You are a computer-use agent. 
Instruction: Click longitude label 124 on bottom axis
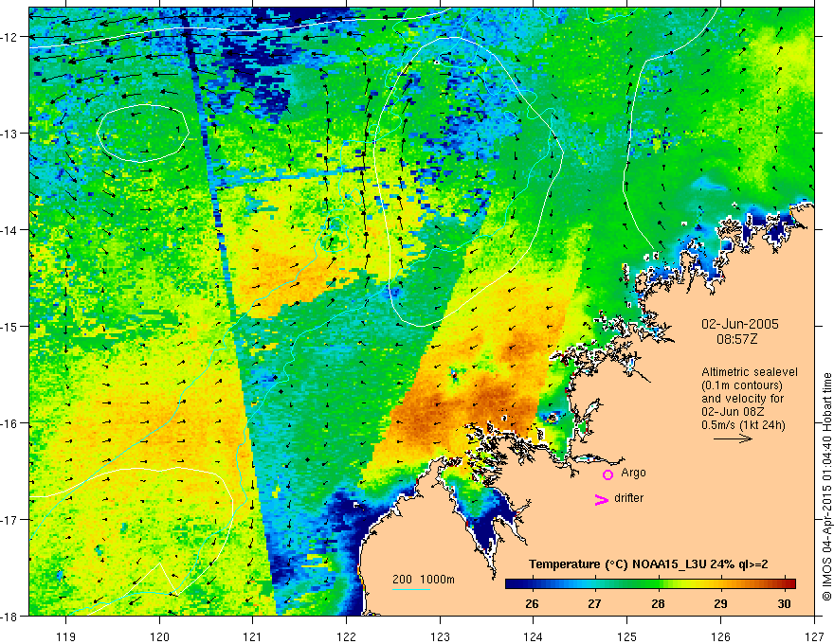(534, 636)
